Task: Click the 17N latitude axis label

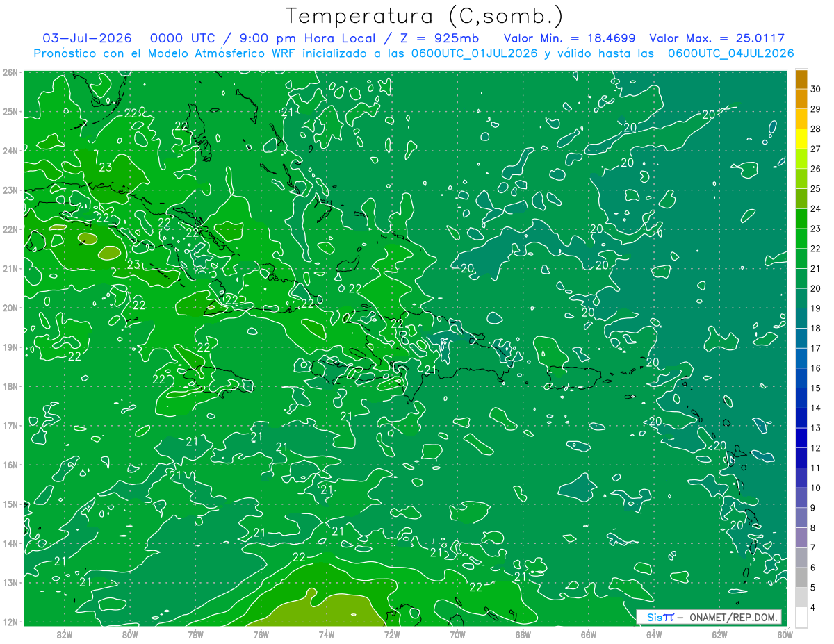Action: pos(10,425)
